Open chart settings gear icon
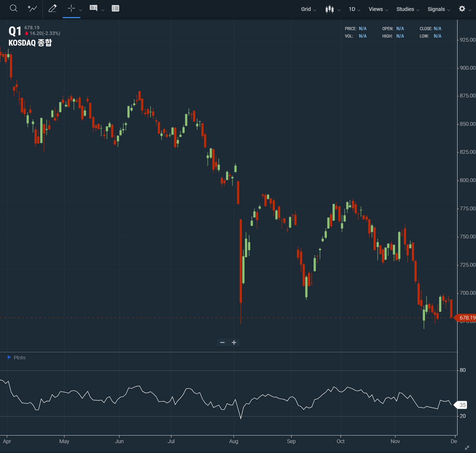Viewport: 476px width, 453px height. coord(462,9)
